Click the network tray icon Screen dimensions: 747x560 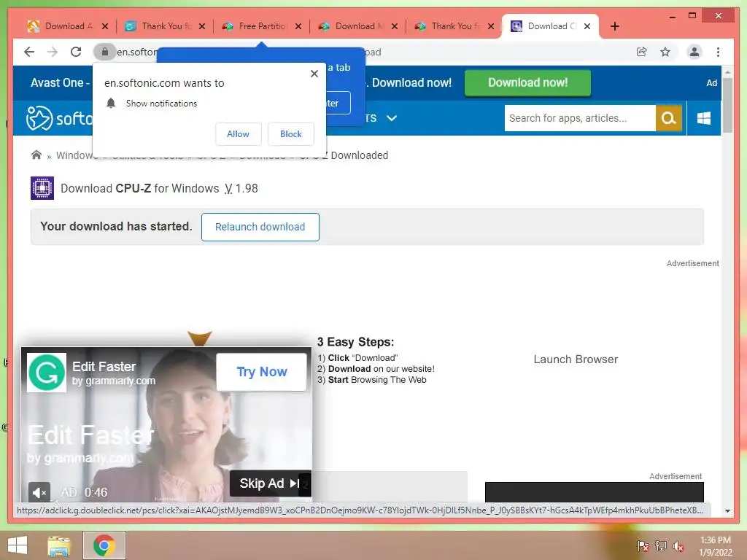coord(661,546)
